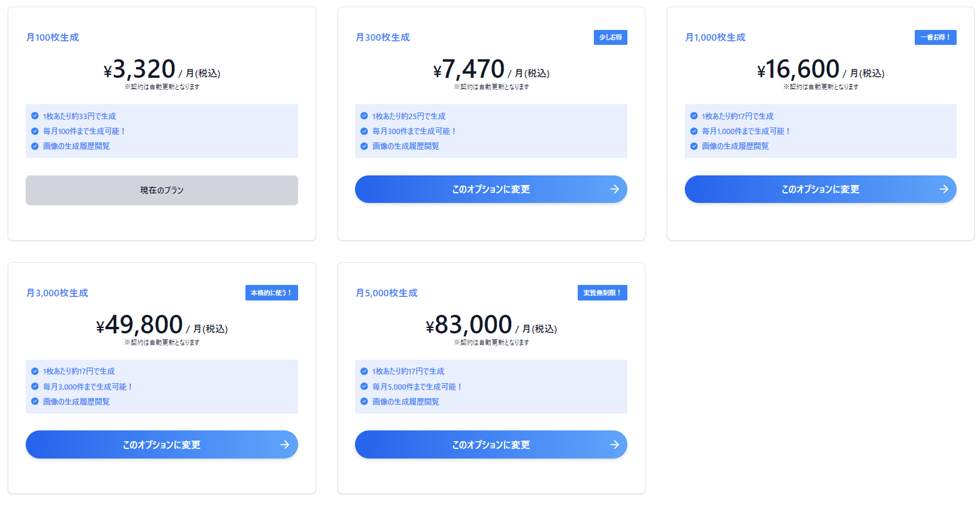Click 画像の生成履歴閲覧 in the ¥83,000 plan
980x510 pixels.
click(406, 402)
